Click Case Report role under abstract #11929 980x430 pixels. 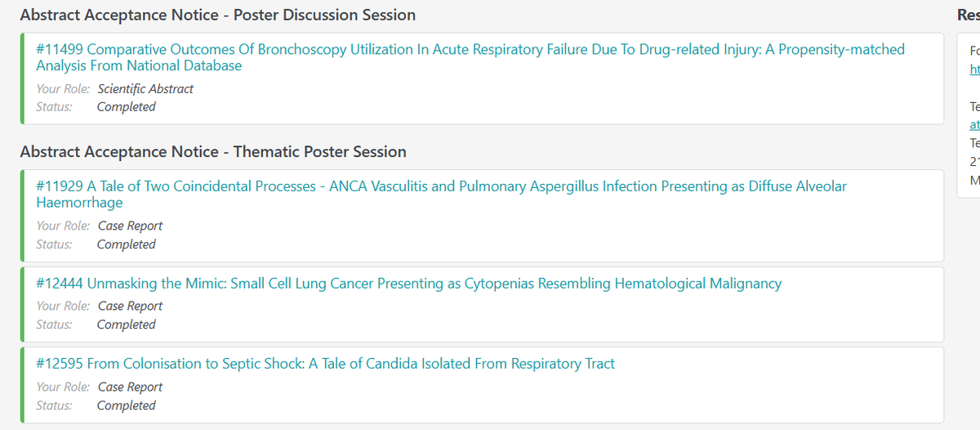click(x=130, y=226)
